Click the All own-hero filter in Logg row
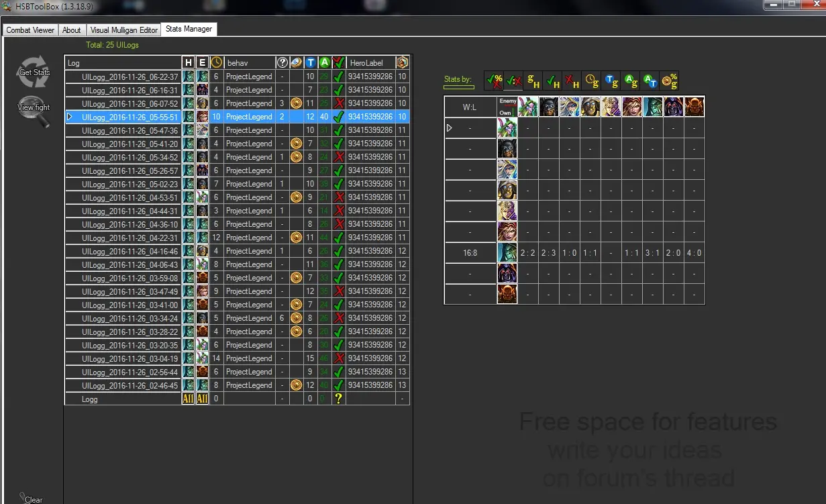 click(x=188, y=399)
